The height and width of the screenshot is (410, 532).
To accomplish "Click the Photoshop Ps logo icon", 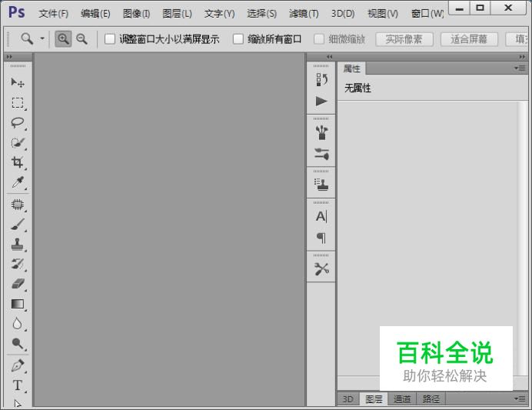I will 17,13.
